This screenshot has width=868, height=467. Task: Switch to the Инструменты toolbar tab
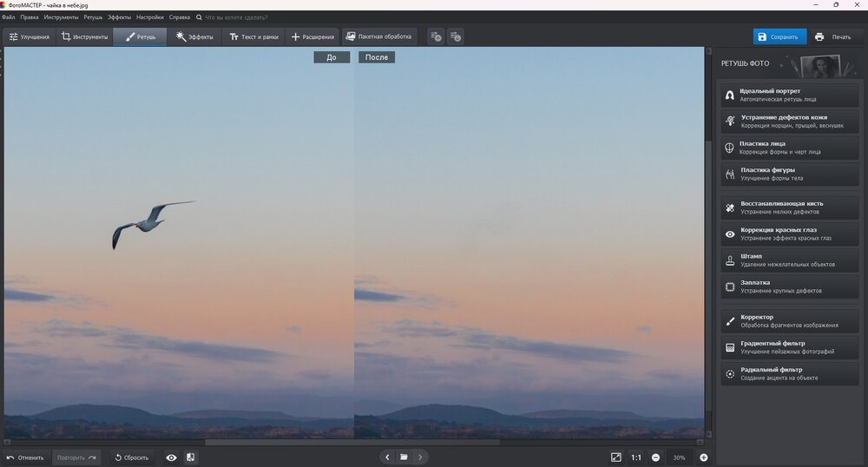[84, 37]
